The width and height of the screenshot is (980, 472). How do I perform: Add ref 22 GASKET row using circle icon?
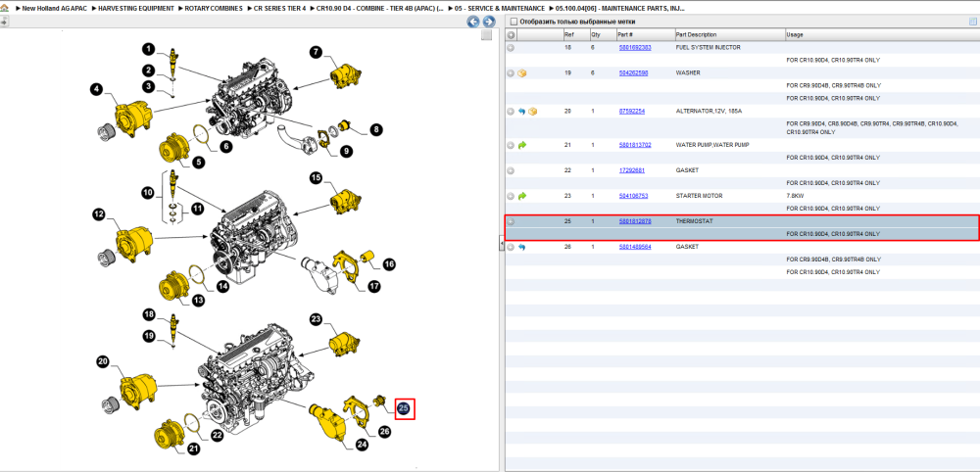click(511, 170)
